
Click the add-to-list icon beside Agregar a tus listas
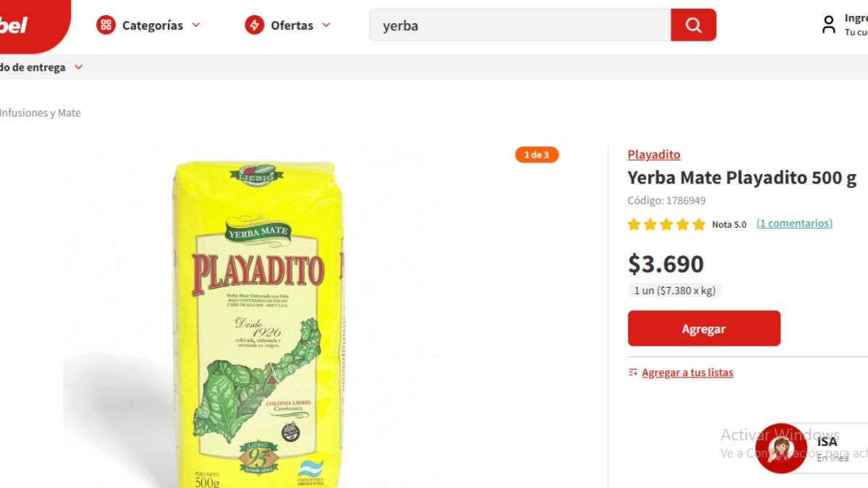(632, 372)
